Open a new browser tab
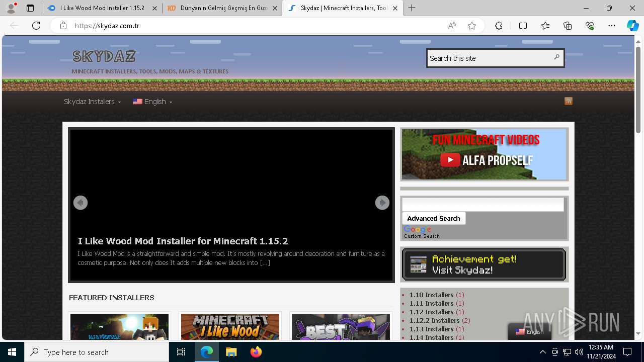 coord(412,8)
